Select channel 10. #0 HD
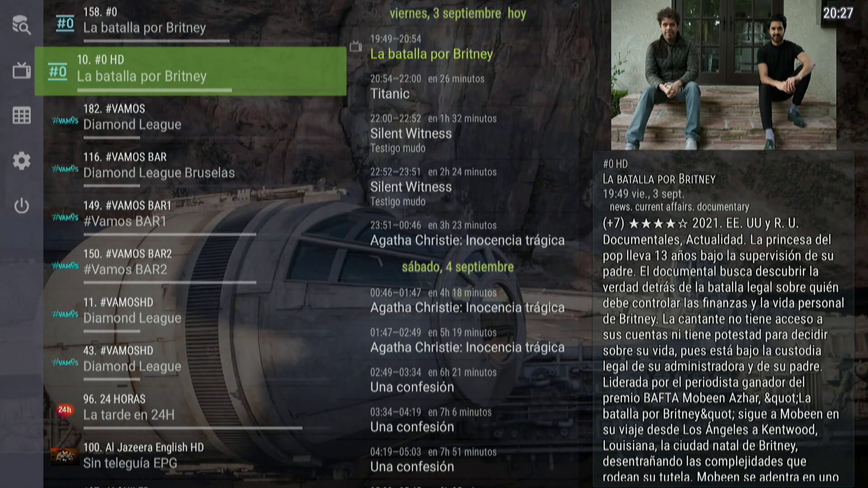The width and height of the screenshot is (868, 488). (x=190, y=71)
